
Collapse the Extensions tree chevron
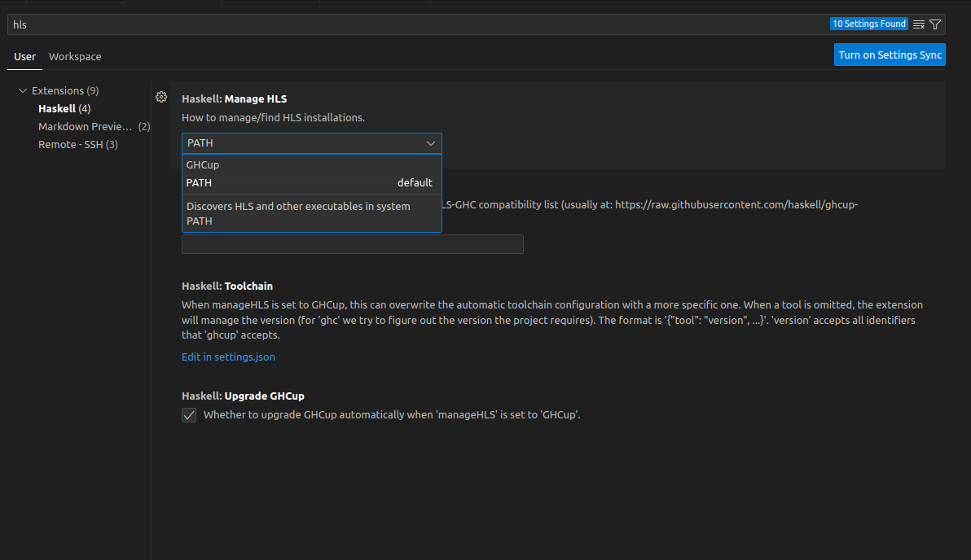point(23,90)
